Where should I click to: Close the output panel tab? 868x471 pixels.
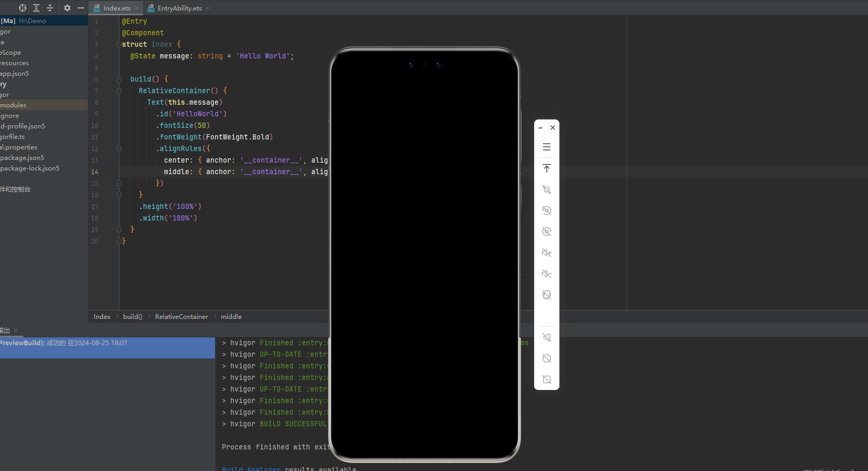pyautogui.click(x=16, y=330)
